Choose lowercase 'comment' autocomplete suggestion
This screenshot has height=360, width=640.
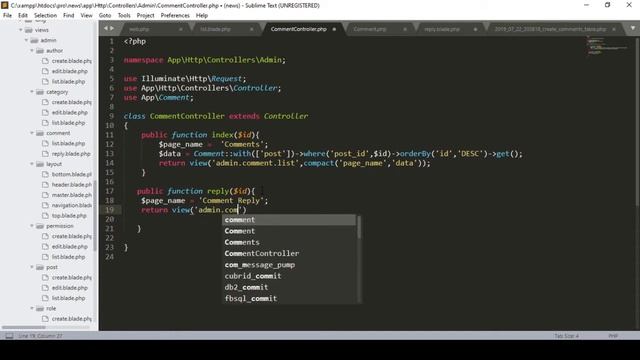click(x=289, y=220)
